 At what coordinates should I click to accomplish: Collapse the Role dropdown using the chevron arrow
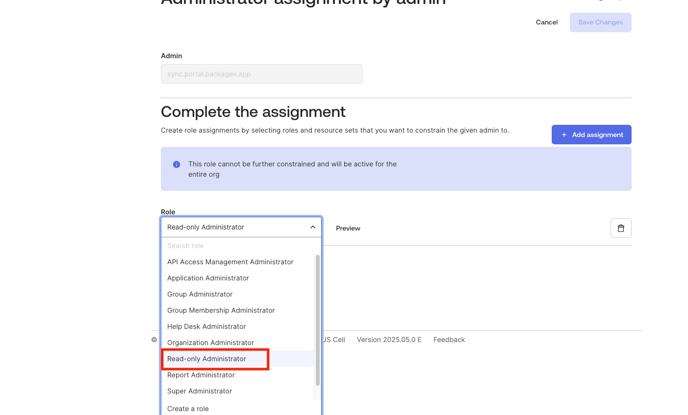point(312,228)
